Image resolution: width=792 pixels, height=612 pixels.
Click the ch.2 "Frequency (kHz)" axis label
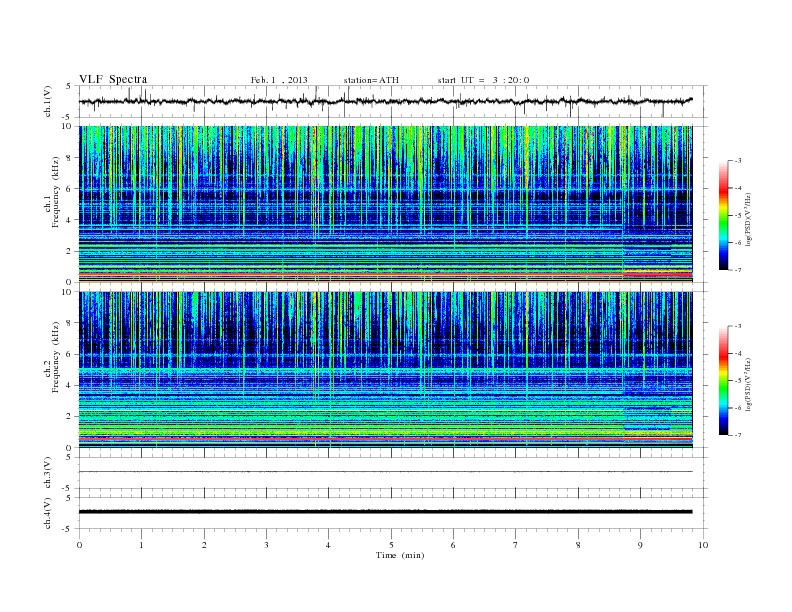pyautogui.click(x=55, y=356)
